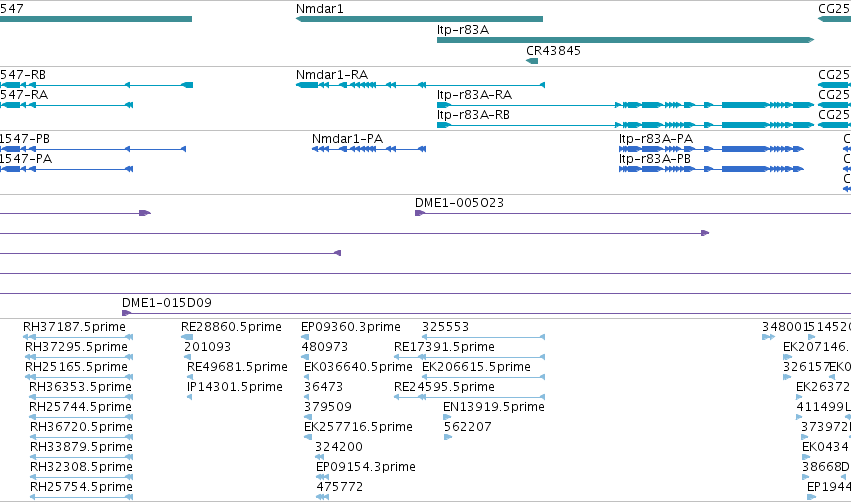851x502 pixels.
Task: Click the EN13919.5prime arrow marker
Action: (x=447, y=417)
